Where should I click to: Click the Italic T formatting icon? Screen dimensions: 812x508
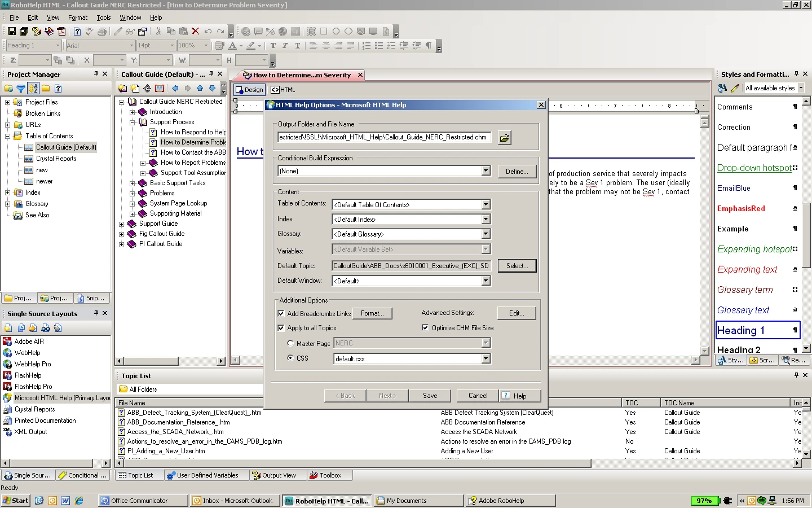pos(285,46)
